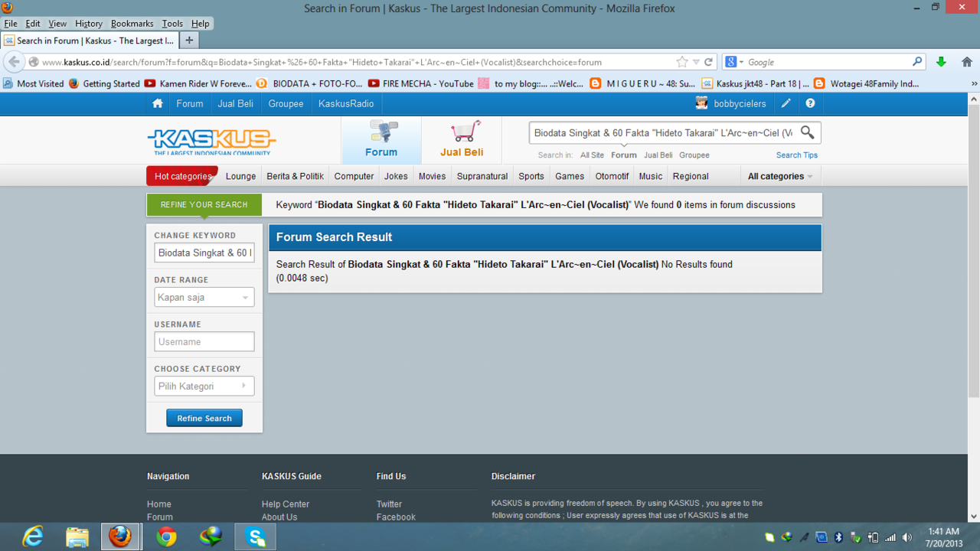Click the network signal tray icon
This screenshot has height=551, width=980.
(890, 537)
